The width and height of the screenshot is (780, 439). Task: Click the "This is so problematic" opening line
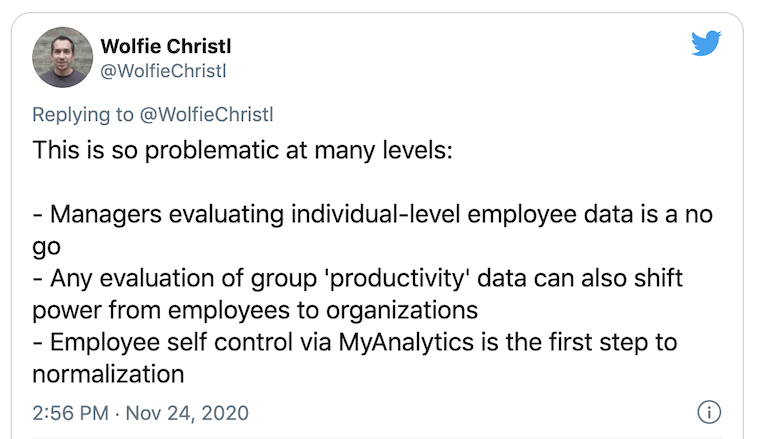click(x=242, y=151)
